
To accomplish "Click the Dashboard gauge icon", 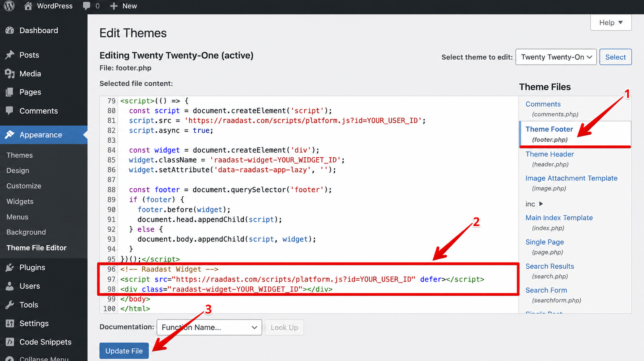I will tap(10, 30).
